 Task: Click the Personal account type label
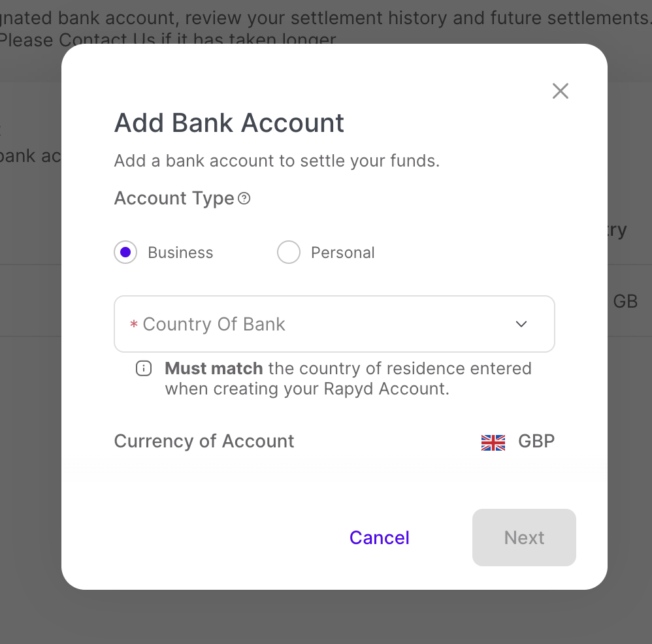[x=342, y=253]
